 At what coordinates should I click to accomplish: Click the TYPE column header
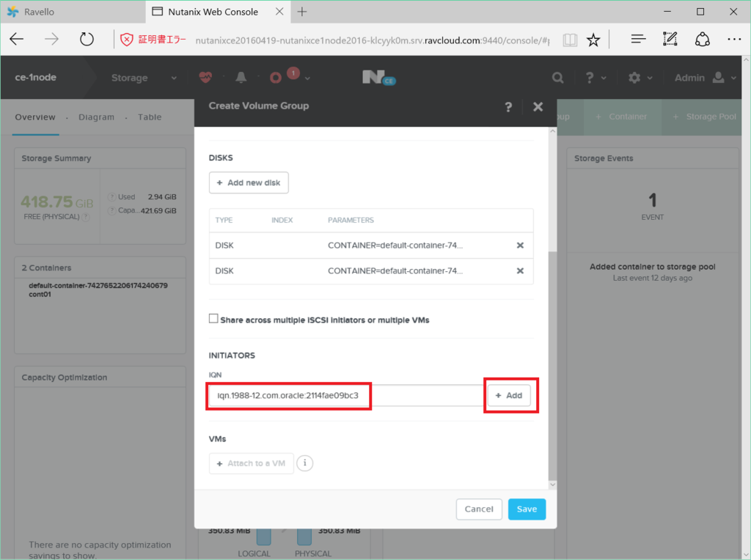pyautogui.click(x=224, y=220)
